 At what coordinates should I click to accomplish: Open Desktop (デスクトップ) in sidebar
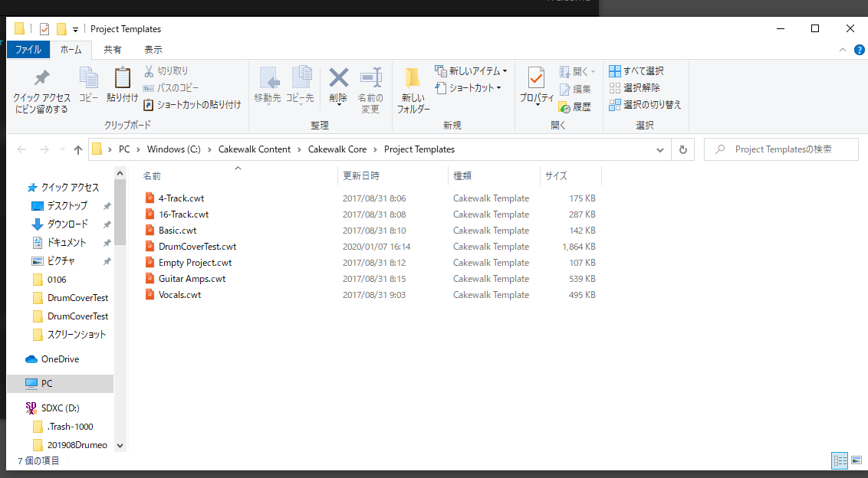[x=67, y=206]
